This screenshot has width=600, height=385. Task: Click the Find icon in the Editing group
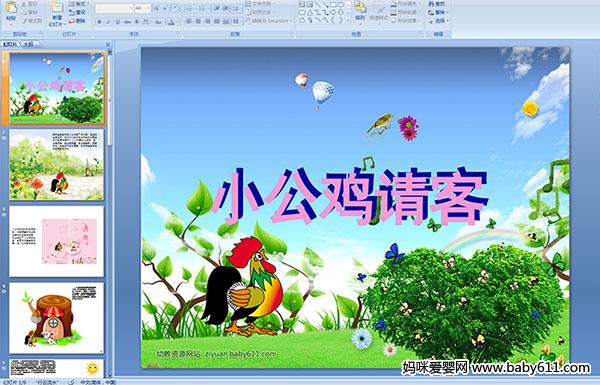[437, 4]
